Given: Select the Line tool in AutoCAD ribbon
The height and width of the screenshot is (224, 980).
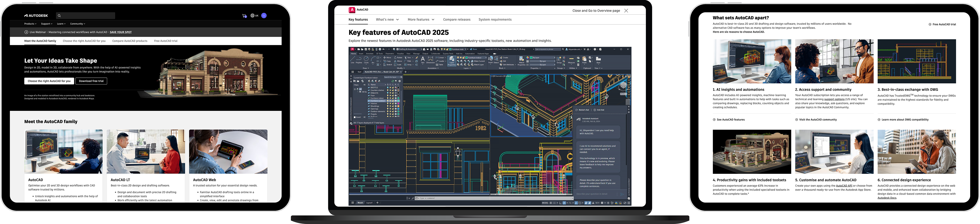Looking at the screenshot, I should point(353,60).
